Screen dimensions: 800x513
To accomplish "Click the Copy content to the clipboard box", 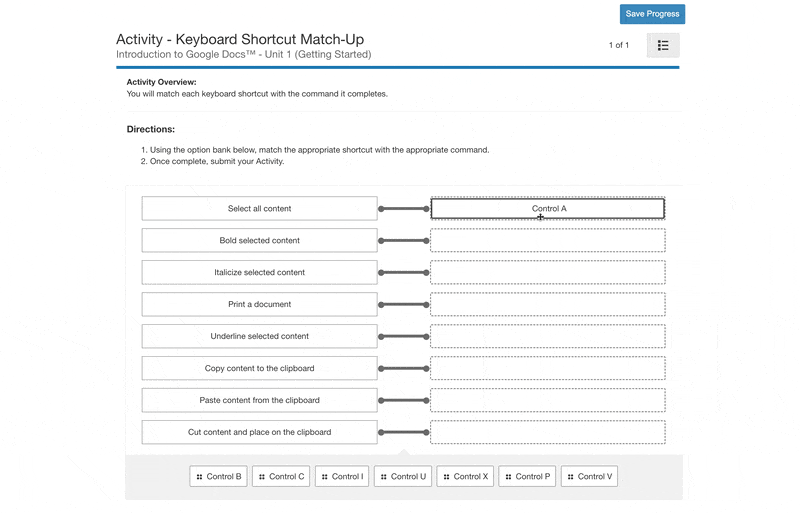I will [x=260, y=368].
